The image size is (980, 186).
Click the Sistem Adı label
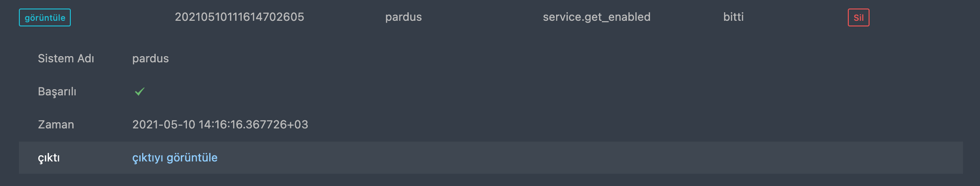[66, 59]
